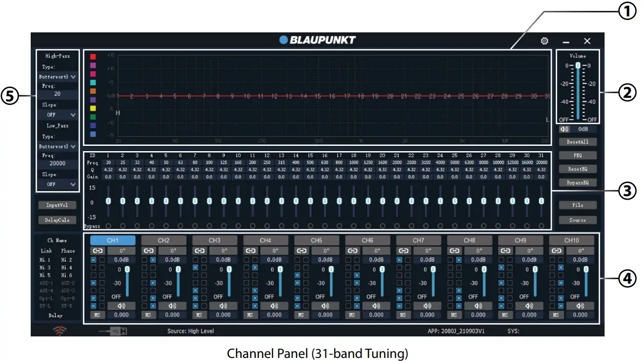This screenshot has height=361, width=644.
Task: Mute the master volume speaker icon
Action: (x=564, y=130)
